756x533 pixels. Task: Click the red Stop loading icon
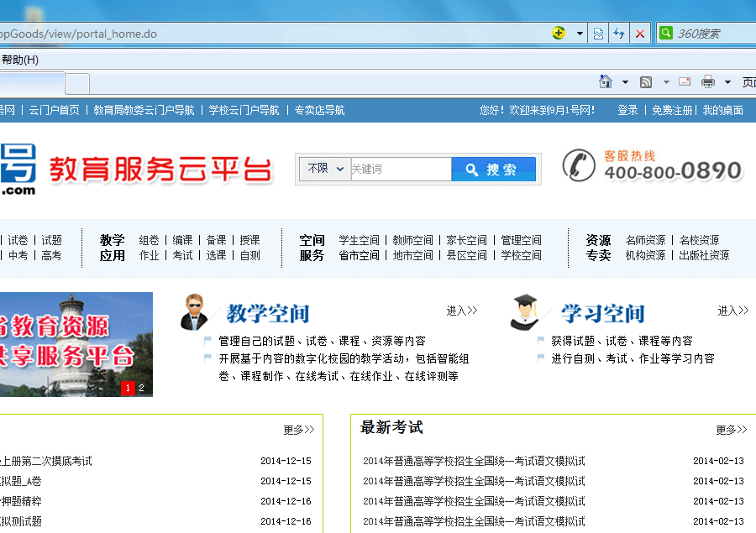640,34
